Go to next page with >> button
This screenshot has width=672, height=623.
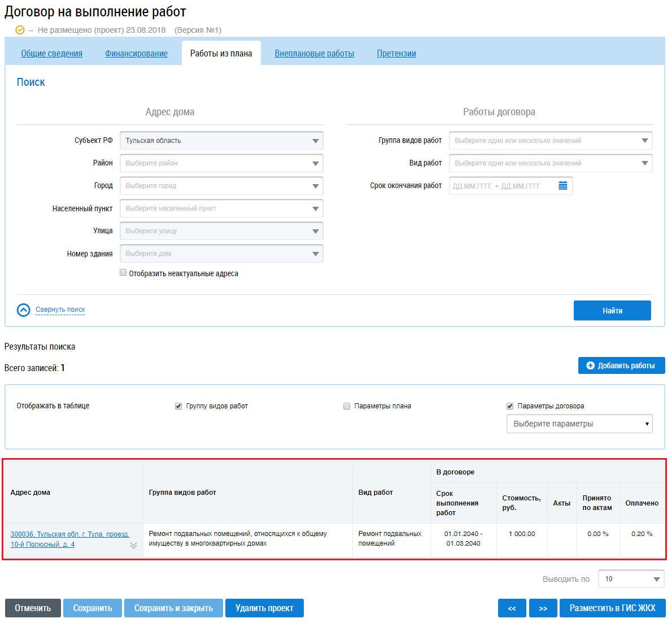pyautogui.click(x=543, y=608)
